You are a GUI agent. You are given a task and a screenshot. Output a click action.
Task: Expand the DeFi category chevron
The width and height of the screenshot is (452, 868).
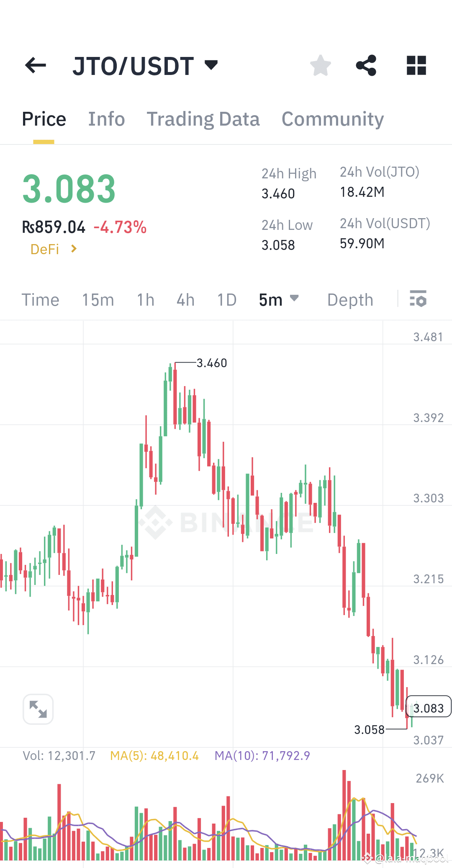click(74, 249)
